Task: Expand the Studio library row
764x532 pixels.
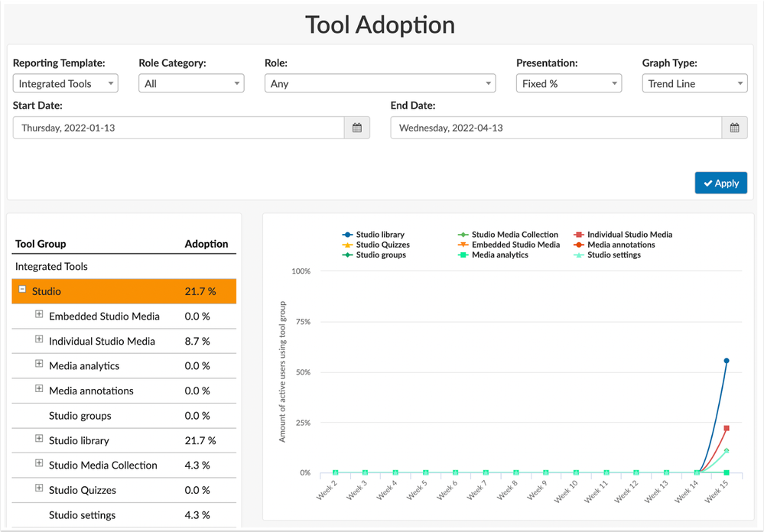Action: pyautogui.click(x=39, y=439)
